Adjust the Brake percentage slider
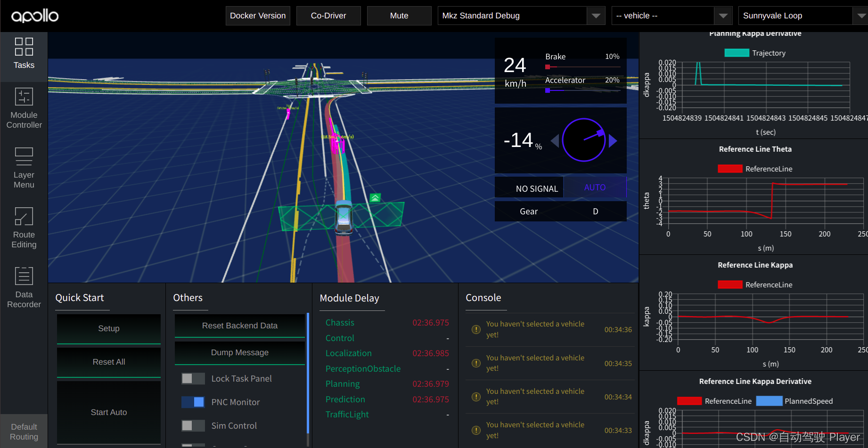The width and height of the screenshot is (868, 448). (548, 67)
